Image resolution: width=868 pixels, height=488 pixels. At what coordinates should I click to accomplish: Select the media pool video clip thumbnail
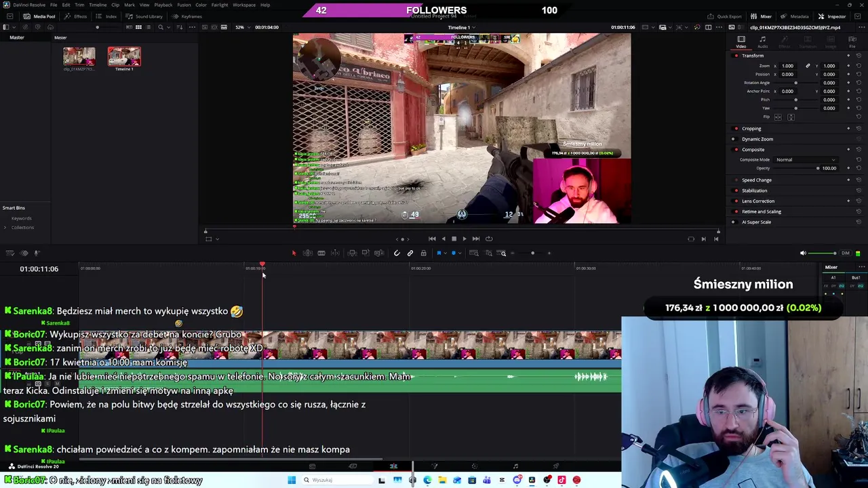coord(79,56)
